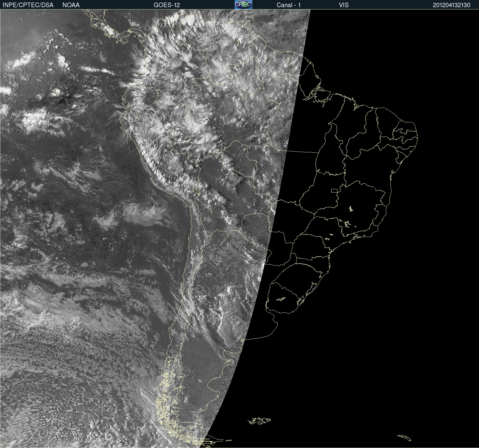Click the GOES-12 satellite label
Screen dimensions: 479x448
pyautogui.click(x=167, y=5)
